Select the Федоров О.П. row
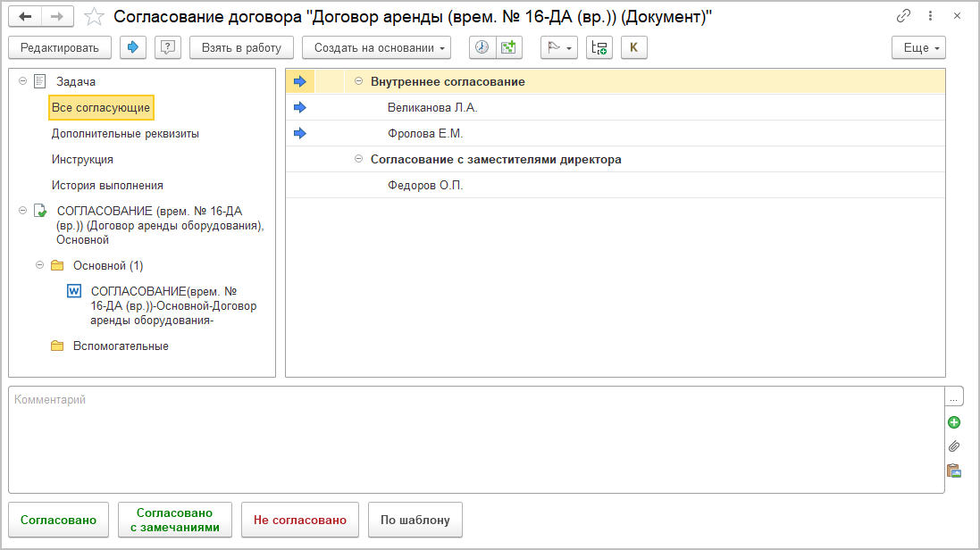The height and width of the screenshot is (550, 980). 615,185
